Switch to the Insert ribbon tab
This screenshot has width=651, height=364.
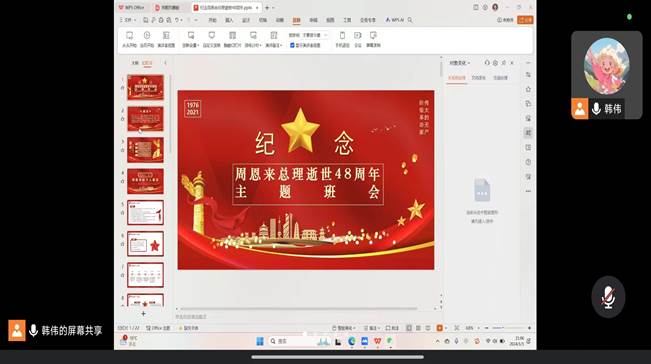click(x=229, y=20)
